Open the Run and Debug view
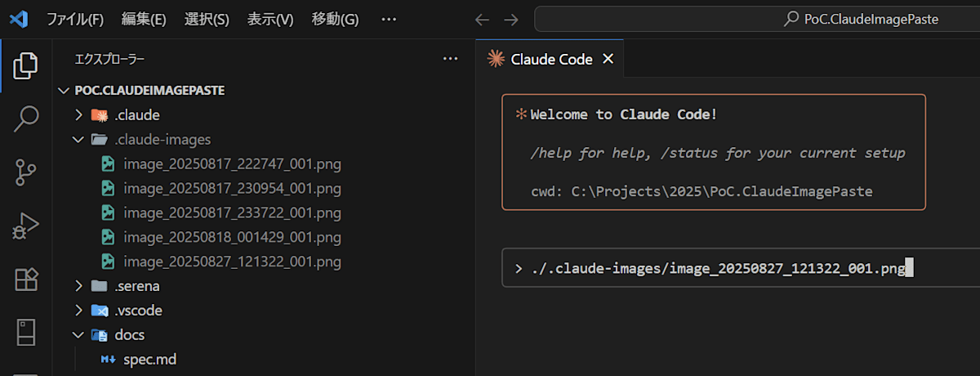This screenshot has width=980, height=376. pos(26,226)
